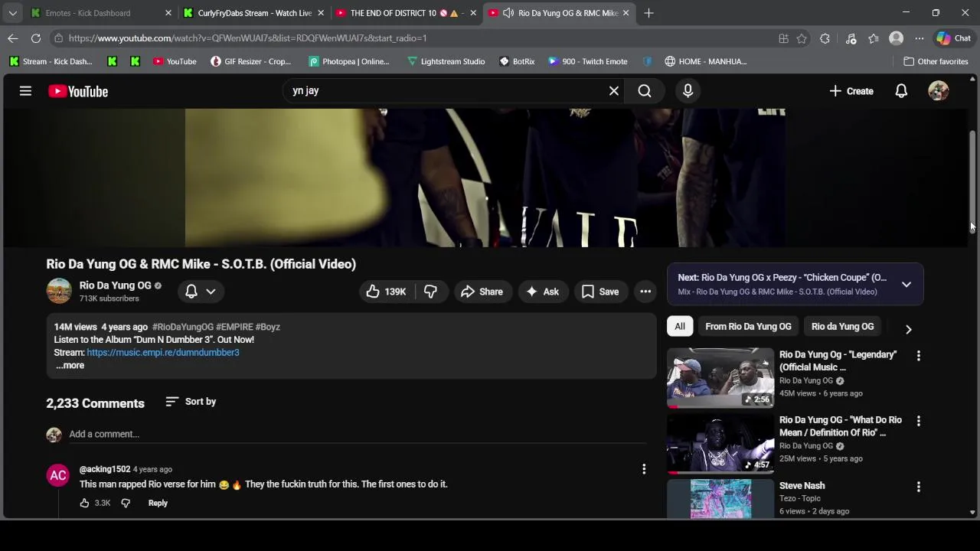The height and width of the screenshot is (551, 980).
Task: Open the Legendary video thumbnail
Action: (720, 377)
